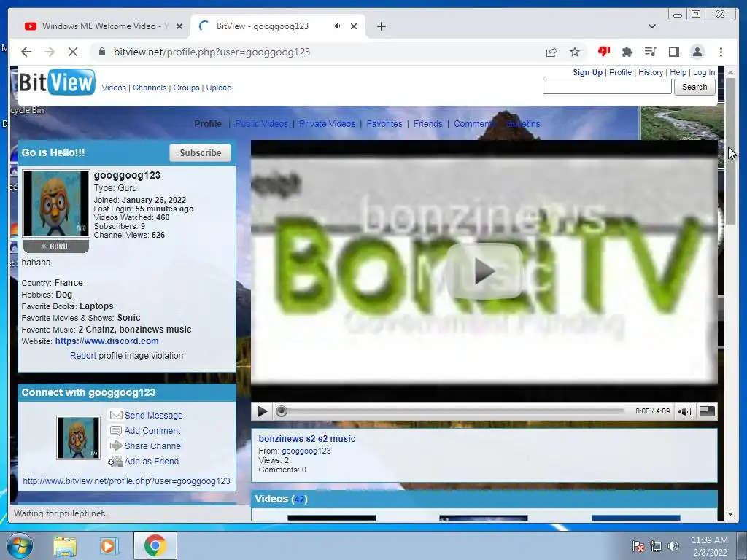Open the system volume tray icon
The width and height of the screenshot is (747, 560).
(x=673, y=546)
